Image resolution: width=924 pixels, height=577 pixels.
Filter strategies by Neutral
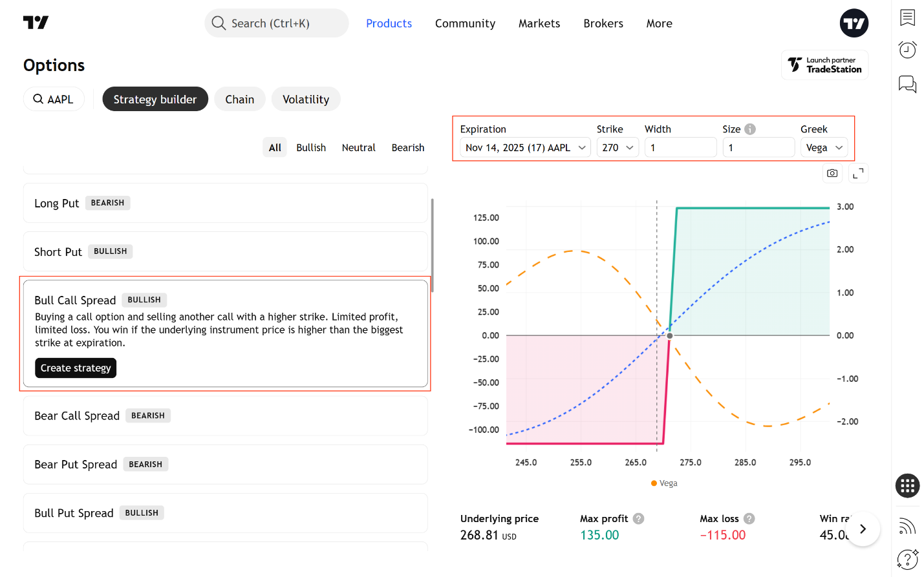point(358,147)
